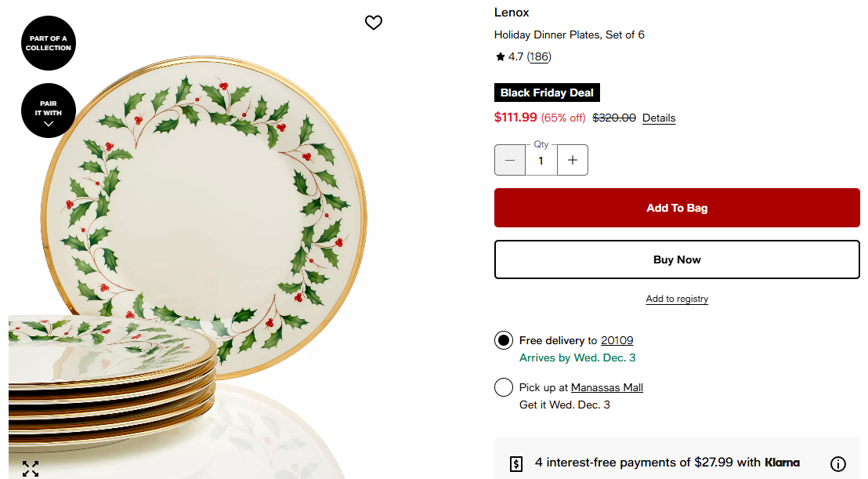Choose Pick up at Manassas Mall option
Image resolution: width=868 pixels, height=479 pixels.
pyautogui.click(x=504, y=387)
